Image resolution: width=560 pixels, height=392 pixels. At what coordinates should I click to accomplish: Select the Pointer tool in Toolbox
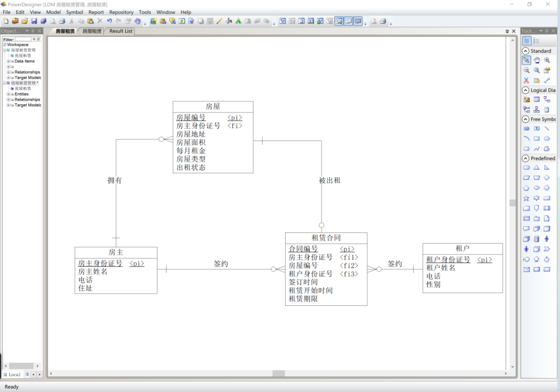[527, 60]
